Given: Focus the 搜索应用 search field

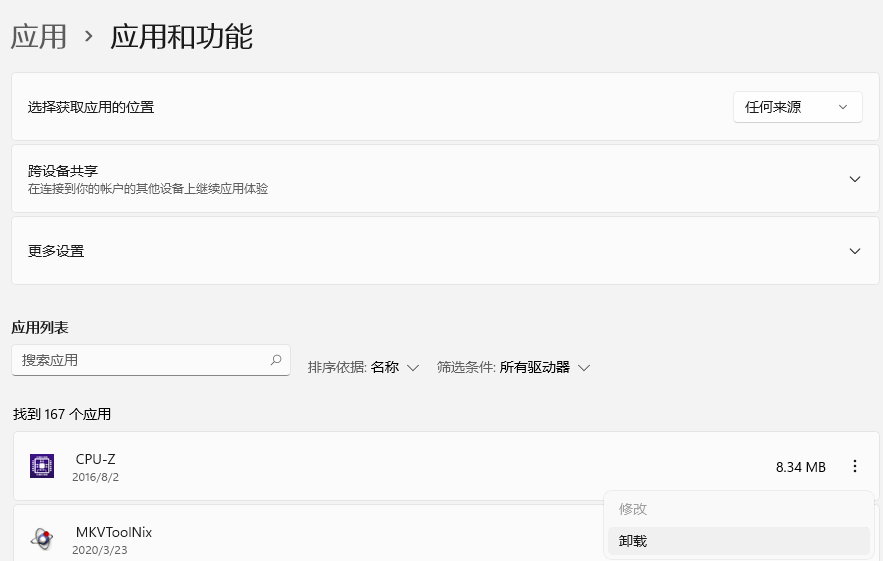Looking at the screenshot, I should point(140,360).
